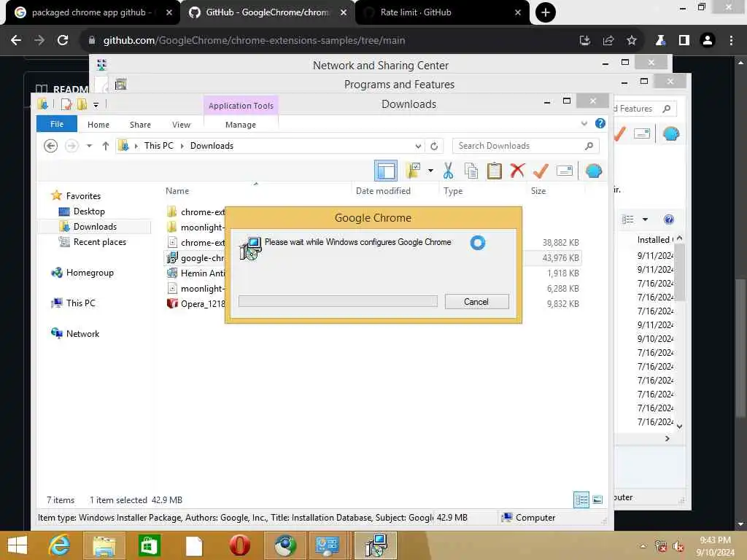Click the Chrome share page icon
This screenshot has height=560, width=747.
(608, 41)
